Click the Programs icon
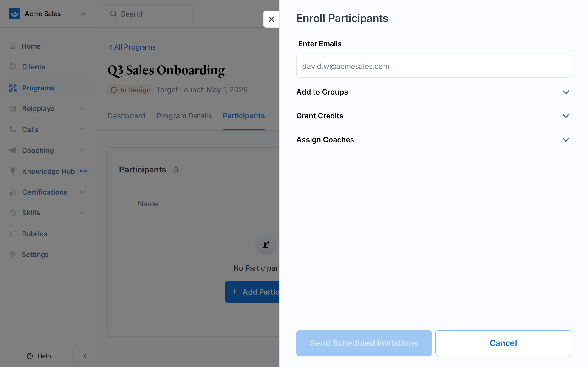The image size is (588, 367). pyautogui.click(x=13, y=88)
